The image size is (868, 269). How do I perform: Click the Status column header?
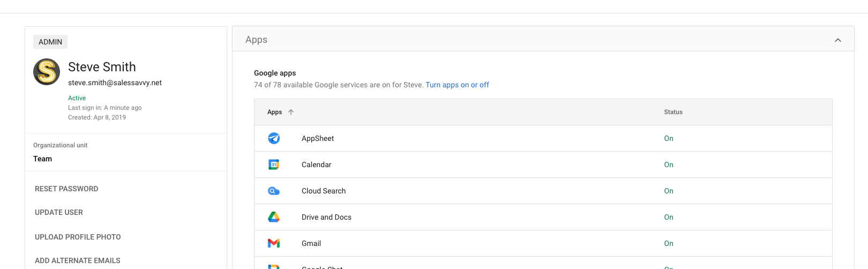(673, 112)
